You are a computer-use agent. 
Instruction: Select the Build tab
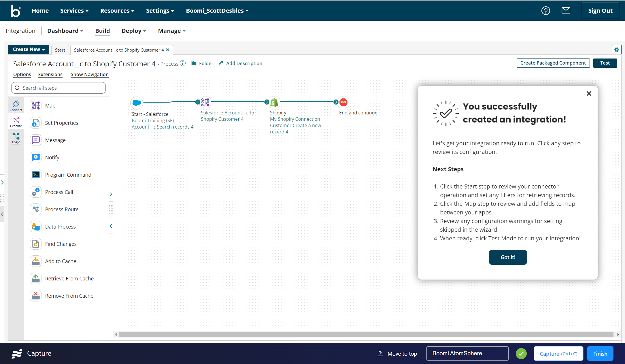point(102,31)
